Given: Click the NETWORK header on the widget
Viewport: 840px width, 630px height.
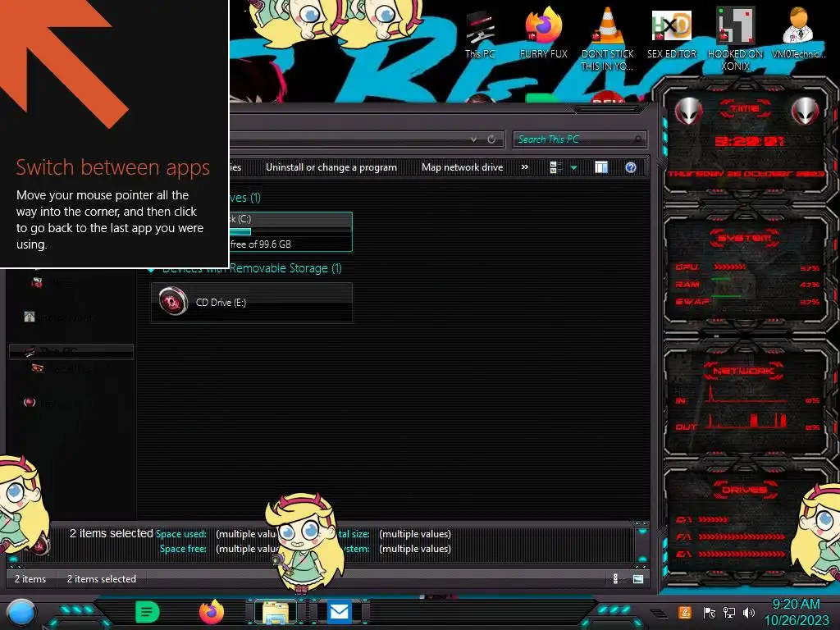Looking at the screenshot, I should click(x=743, y=370).
